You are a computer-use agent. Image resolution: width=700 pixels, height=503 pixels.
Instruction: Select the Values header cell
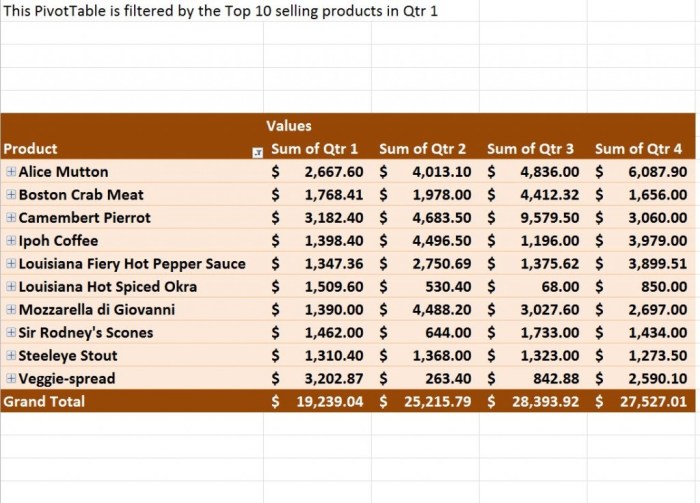(317, 125)
